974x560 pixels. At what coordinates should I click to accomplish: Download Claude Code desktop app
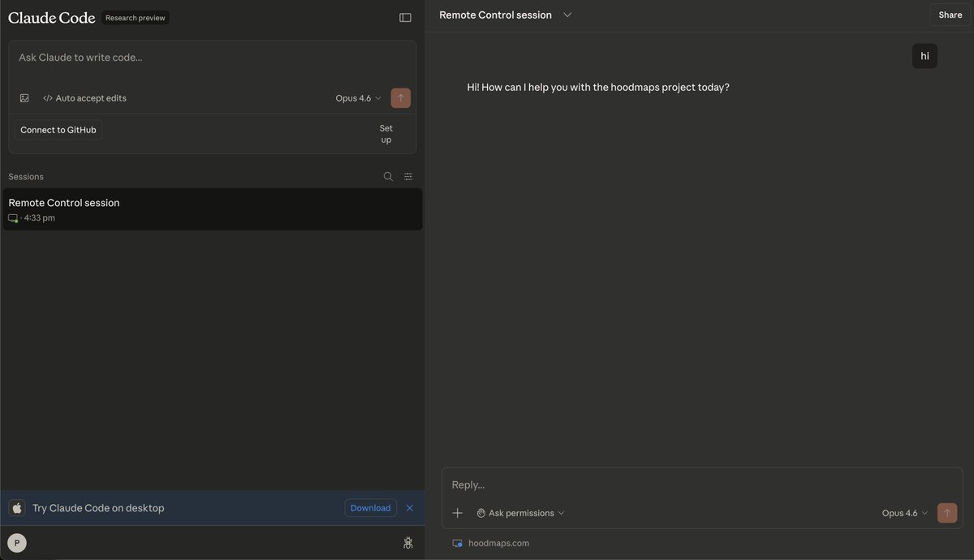370,508
